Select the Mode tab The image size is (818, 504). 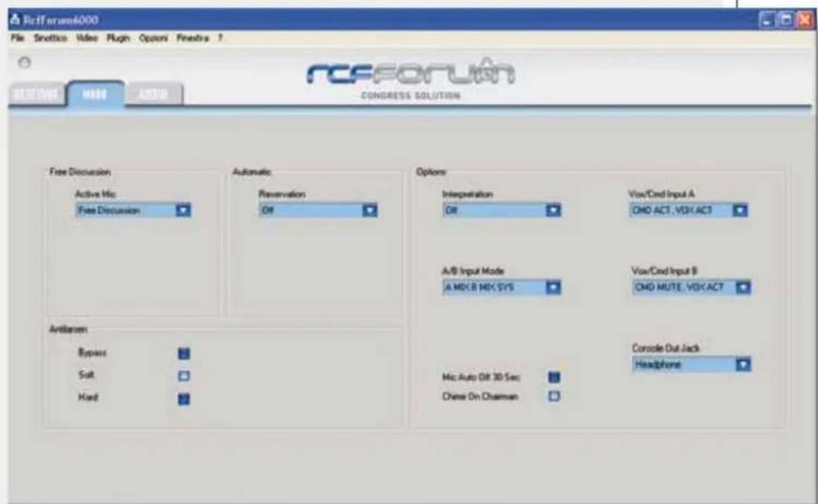coord(95,94)
